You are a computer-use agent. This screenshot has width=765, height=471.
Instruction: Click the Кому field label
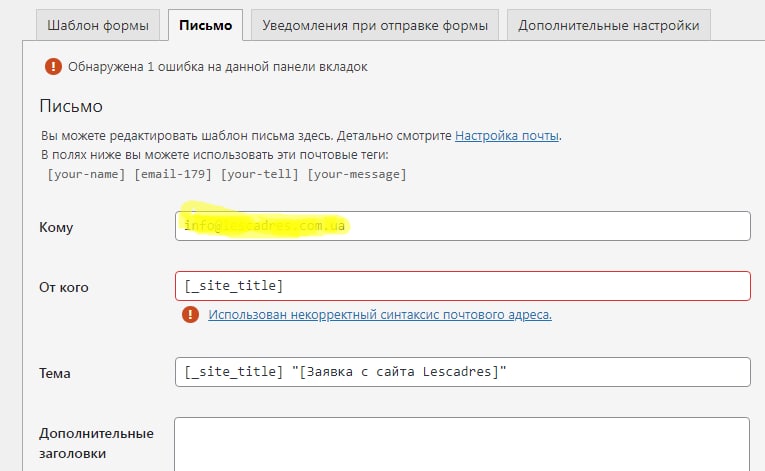click(x=56, y=227)
